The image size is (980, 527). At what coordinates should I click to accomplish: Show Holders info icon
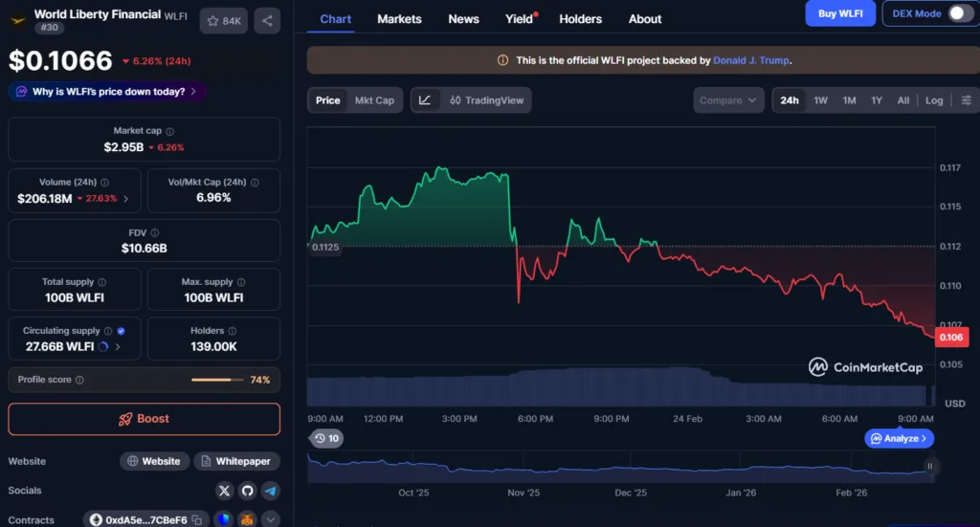coord(233,331)
